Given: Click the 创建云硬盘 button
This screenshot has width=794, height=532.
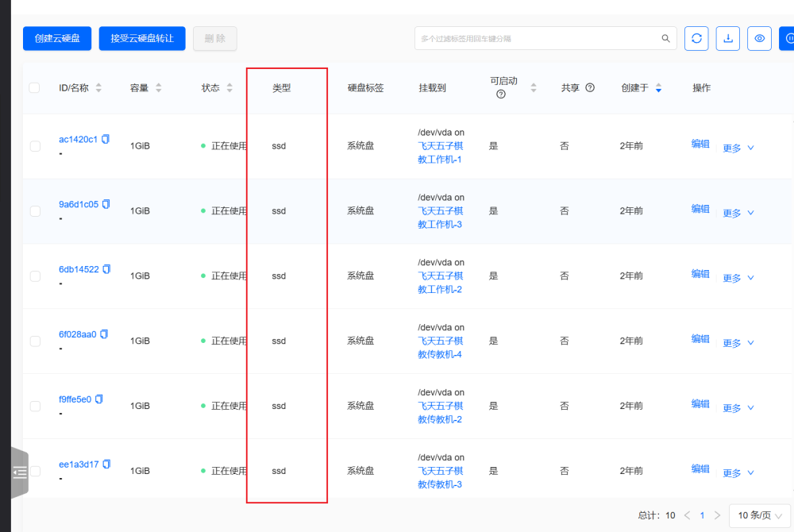Looking at the screenshot, I should 57,38.
